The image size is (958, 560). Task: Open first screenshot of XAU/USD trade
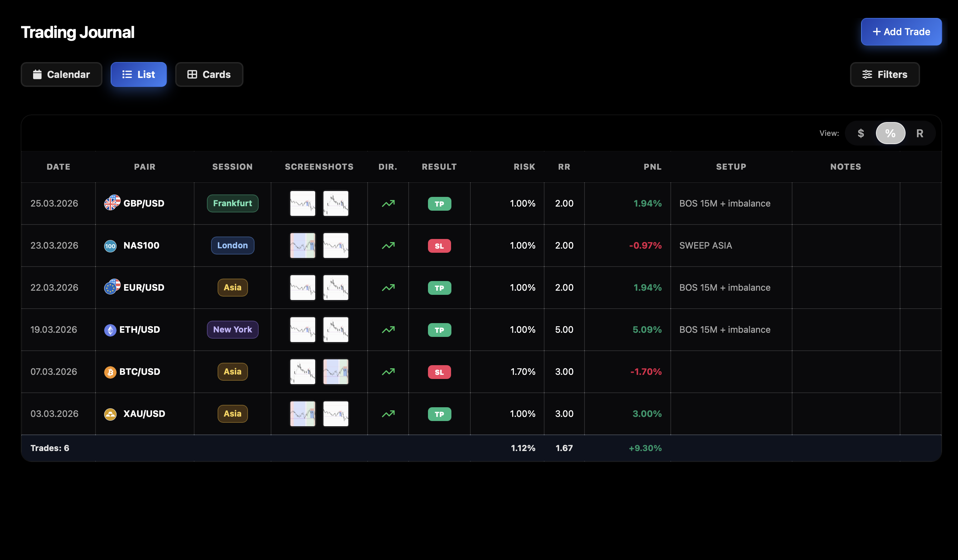[x=302, y=414]
